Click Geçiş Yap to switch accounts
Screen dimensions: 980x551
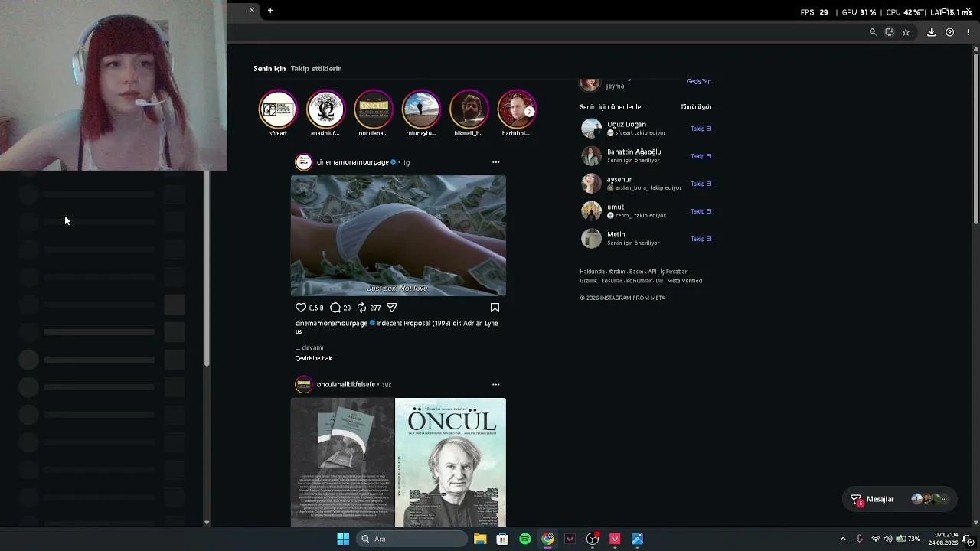click(x=699, y=81)
